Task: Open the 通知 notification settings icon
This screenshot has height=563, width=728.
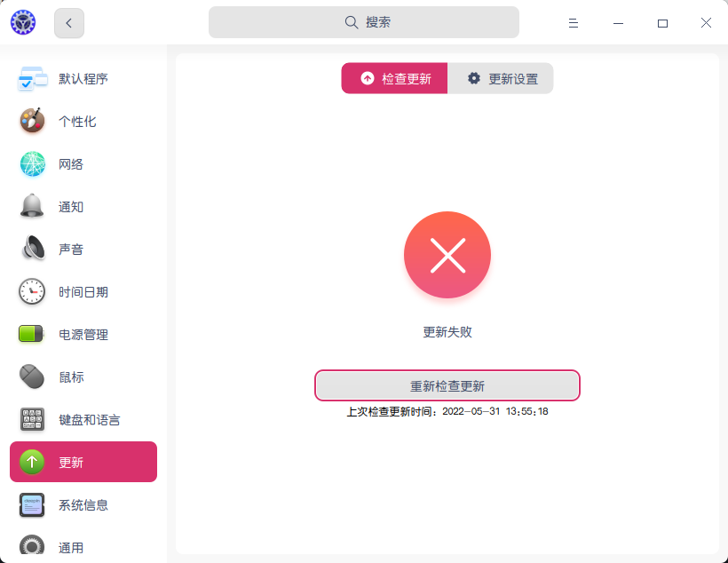Action: (x=32, y=206)
